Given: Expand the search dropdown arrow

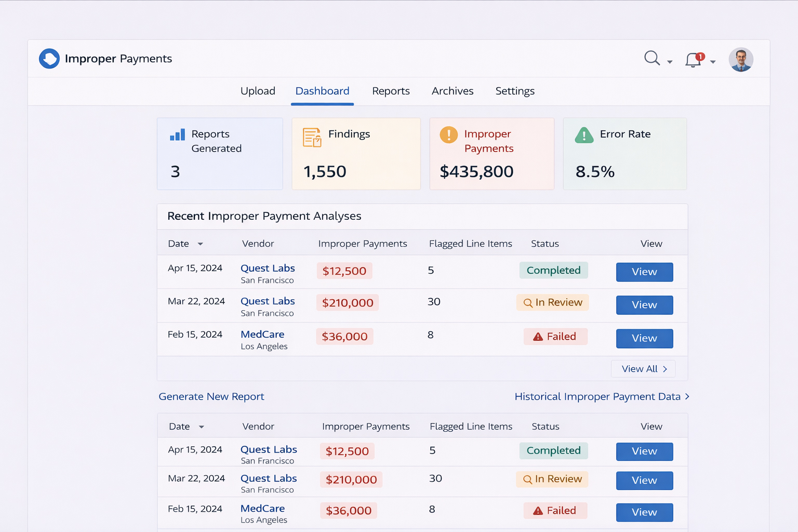Looking at the screenshot, I should click(670, 62).
